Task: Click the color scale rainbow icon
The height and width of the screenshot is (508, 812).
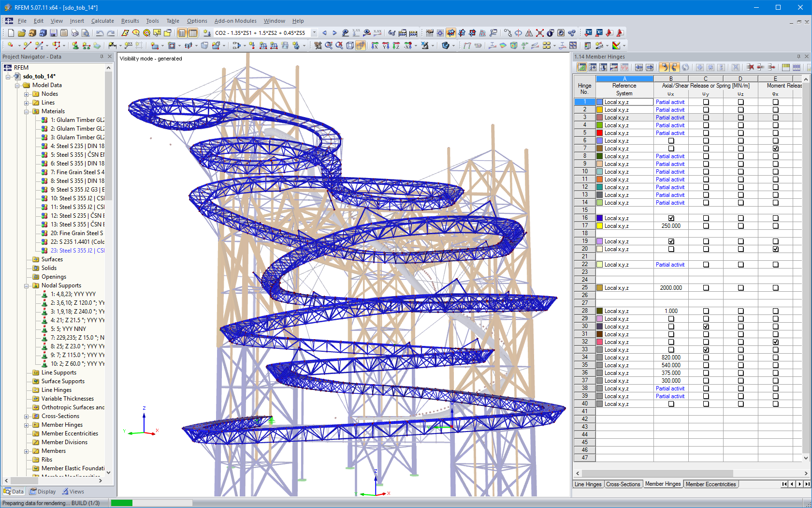Action: 616,45
